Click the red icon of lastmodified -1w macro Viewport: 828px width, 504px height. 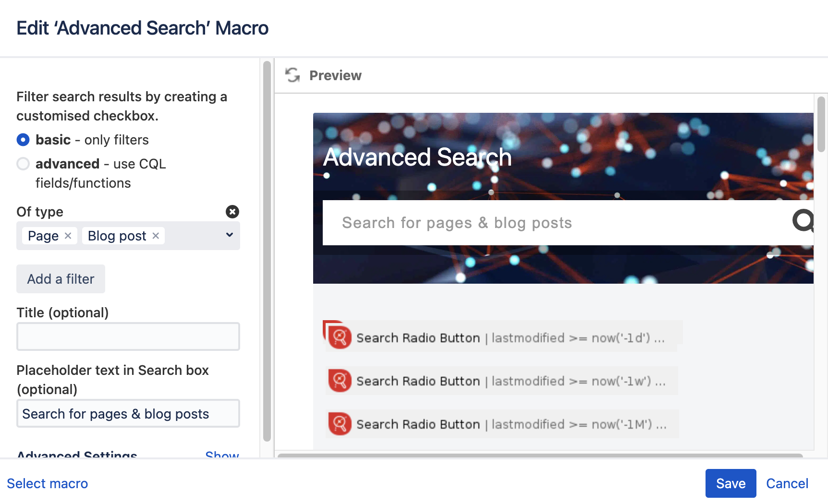click(340, 381)
